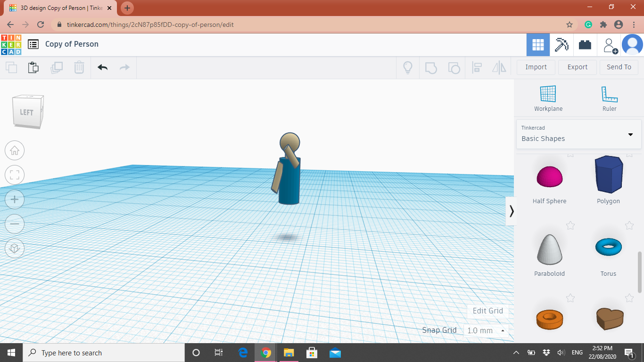The height and width of the screenshot is (362, 644).
Task: Open the Basic Shapes category dropdown
Action: pyautogui.click(x=578, y=134)
